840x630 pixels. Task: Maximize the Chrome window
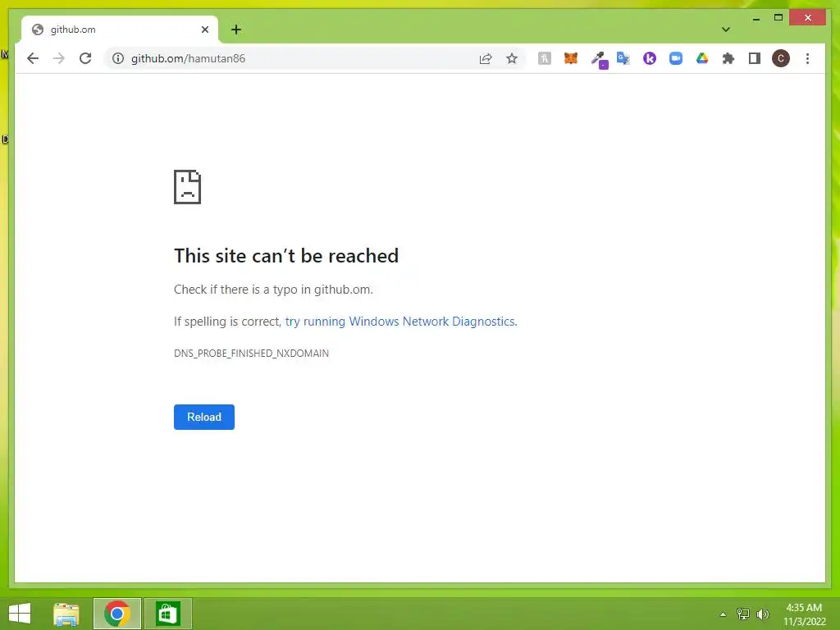pyautogui.click(x=778, y=18)
